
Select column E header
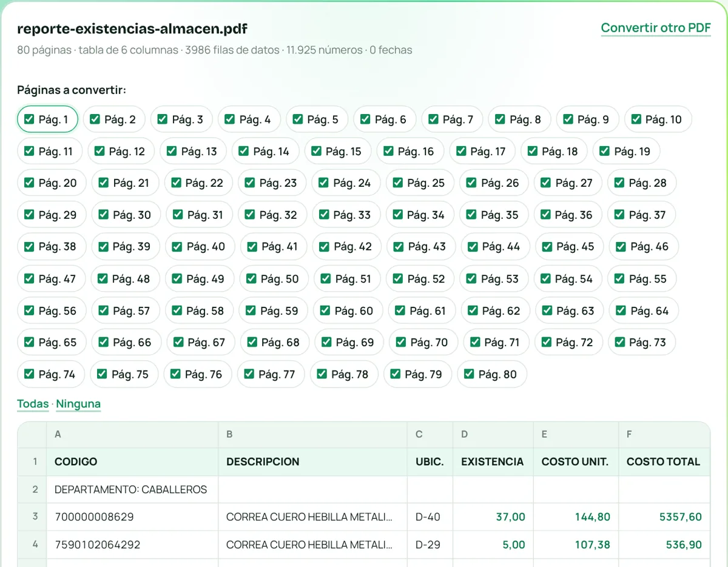click(x=576, y=435)
